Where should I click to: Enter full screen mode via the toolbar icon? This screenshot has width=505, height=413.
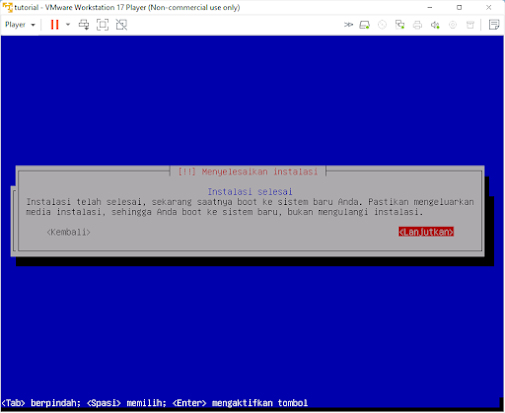tap(103, 25)
